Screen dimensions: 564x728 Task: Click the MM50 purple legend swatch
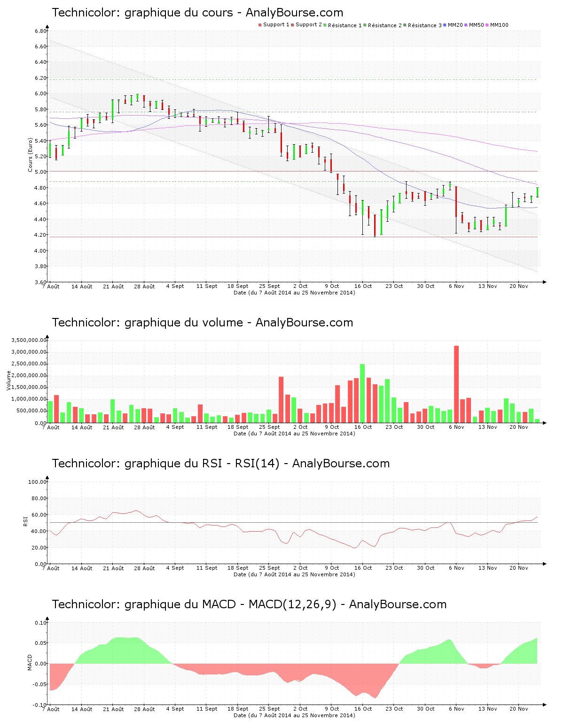(466, 25)
